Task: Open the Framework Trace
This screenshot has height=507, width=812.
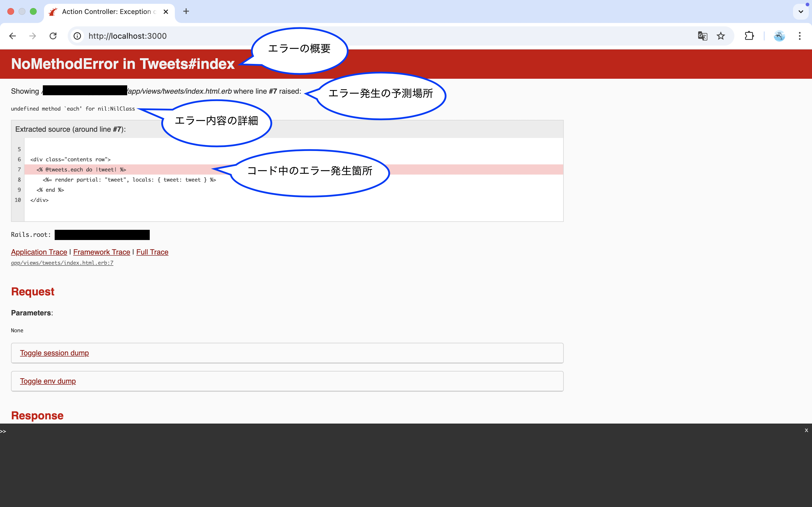Action: (x=101, y=252)
